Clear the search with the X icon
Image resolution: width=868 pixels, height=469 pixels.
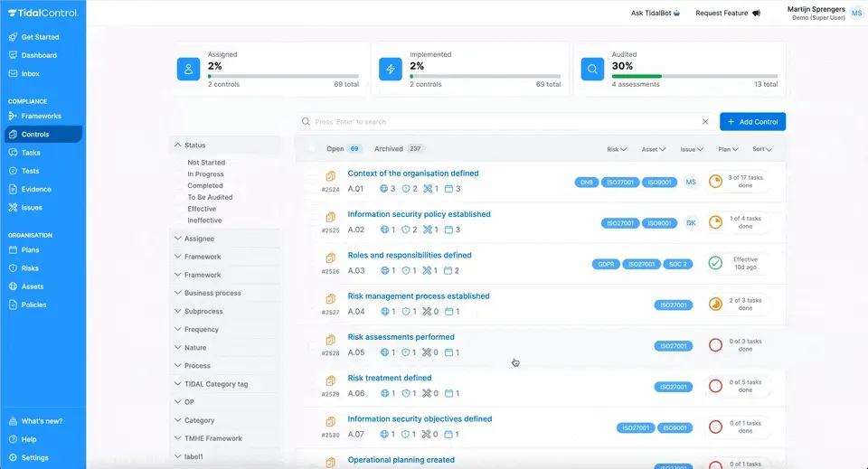coord(705,122)
